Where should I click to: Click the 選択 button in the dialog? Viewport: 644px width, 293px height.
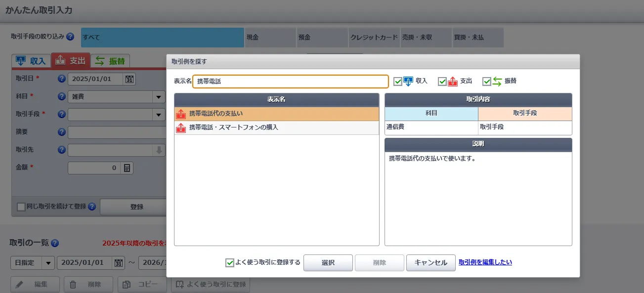(x=328, y=262)
